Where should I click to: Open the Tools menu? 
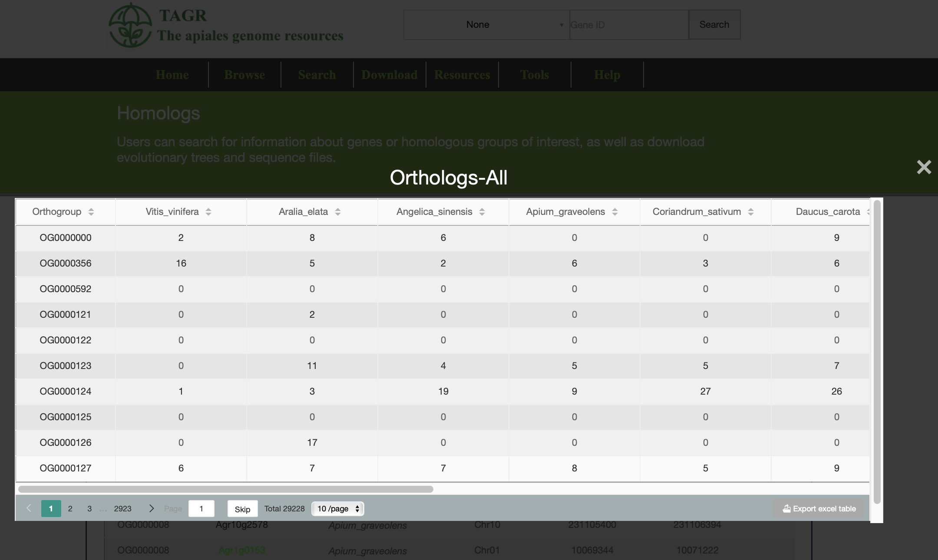[535, 75]
